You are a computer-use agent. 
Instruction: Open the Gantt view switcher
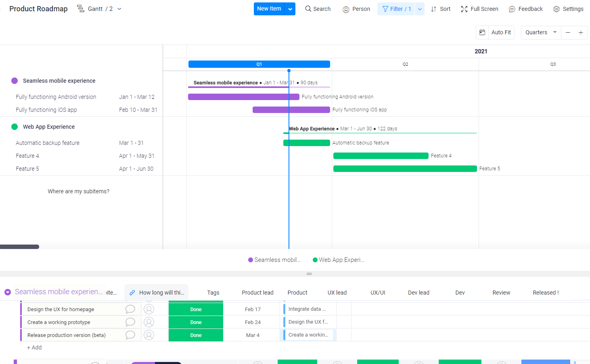click(x=99, y=9)
